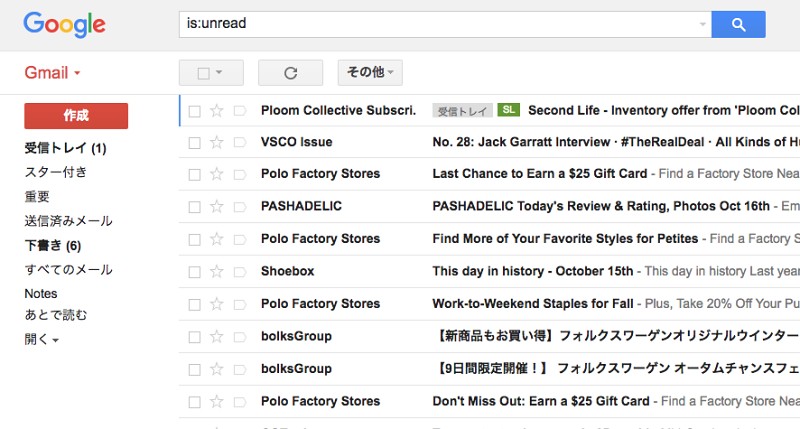Open the あとで読む label
The height and width of the screenshot is (429, 800).
coord(56,315)
